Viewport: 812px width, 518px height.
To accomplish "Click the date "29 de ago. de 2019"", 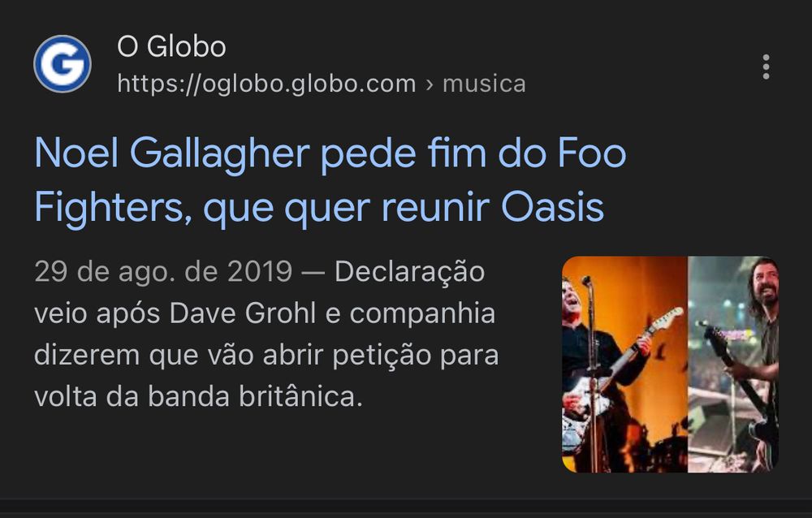I will click(163, 271).
